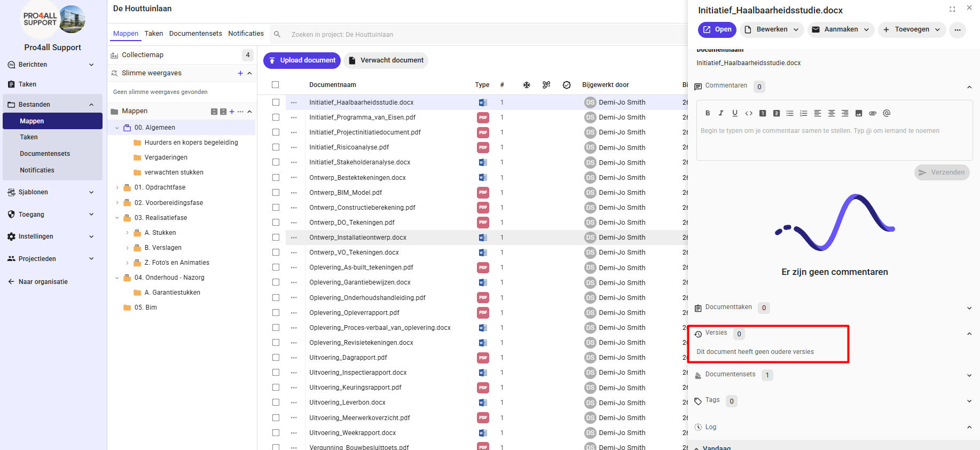Align comment text to the left
The width and height of the screenshot is (980, 450).
point(818,113)
